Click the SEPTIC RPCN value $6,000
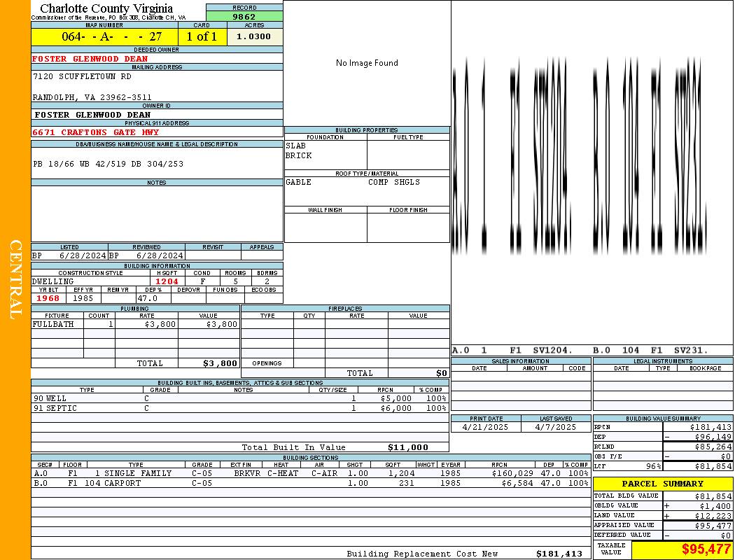This screenshot has width=735, height=560. tap(396, 409)
